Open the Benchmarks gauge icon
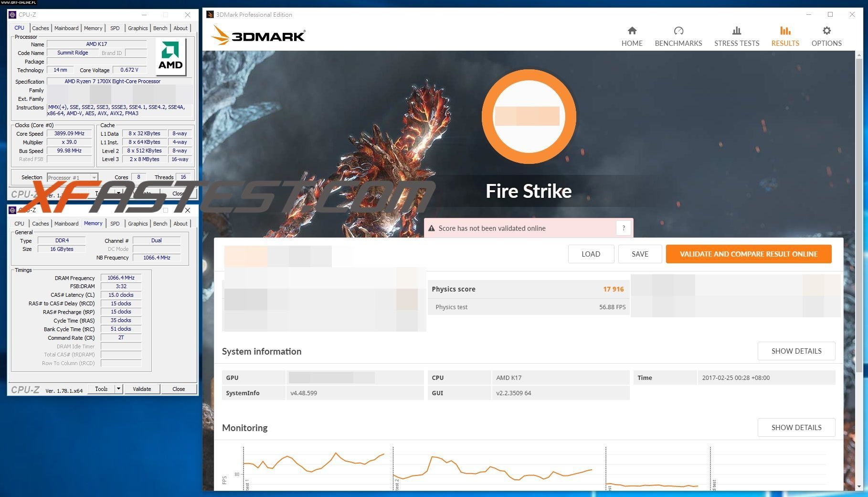This screenshot has width=868, height=497. tap(678, 31)
